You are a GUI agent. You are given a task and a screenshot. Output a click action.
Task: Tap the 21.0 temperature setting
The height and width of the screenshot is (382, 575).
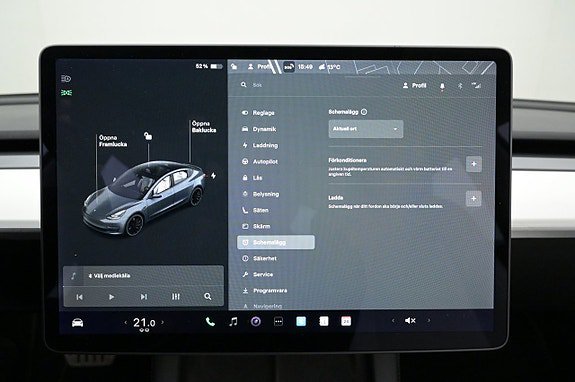(x=144, y=323)
